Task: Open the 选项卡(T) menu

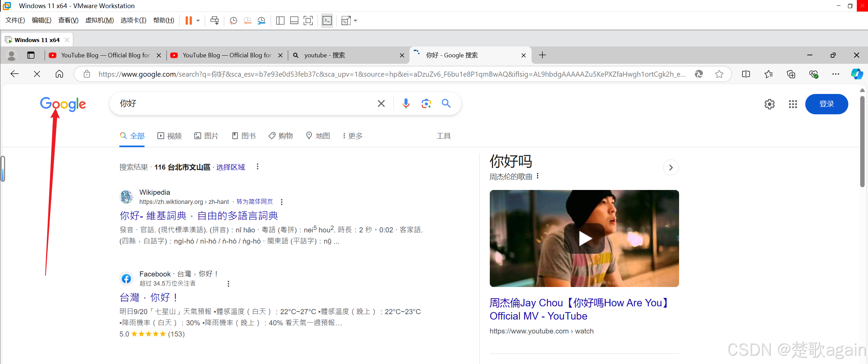Action: point(133,20)
